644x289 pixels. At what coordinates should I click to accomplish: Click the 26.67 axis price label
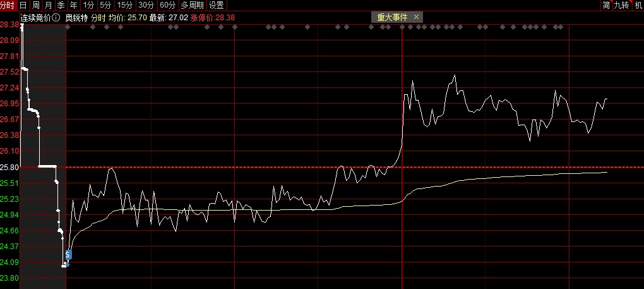pyautogui.click(x=9, y=120)
